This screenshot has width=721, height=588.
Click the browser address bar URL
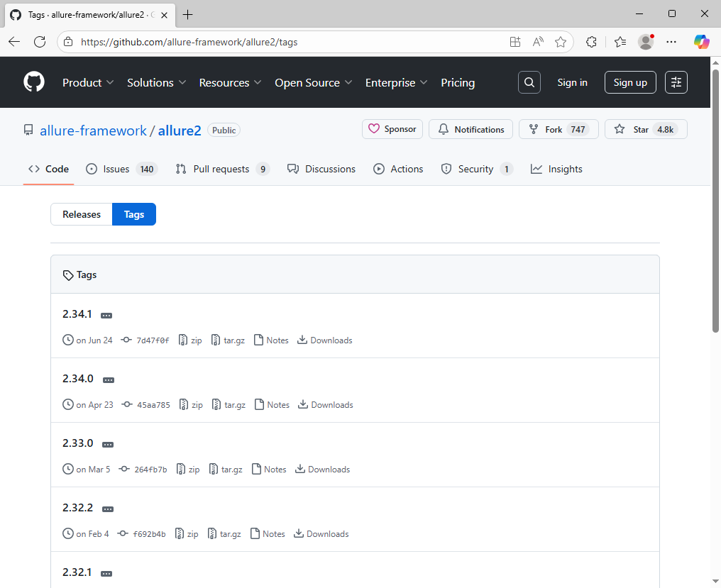pyautogui.click(x=189, y=43)
